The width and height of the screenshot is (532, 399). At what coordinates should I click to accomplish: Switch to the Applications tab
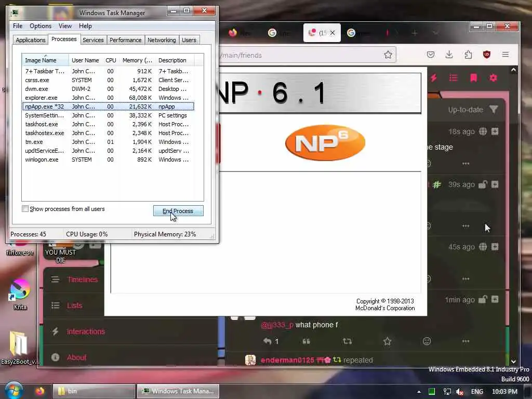click(31, 40)
